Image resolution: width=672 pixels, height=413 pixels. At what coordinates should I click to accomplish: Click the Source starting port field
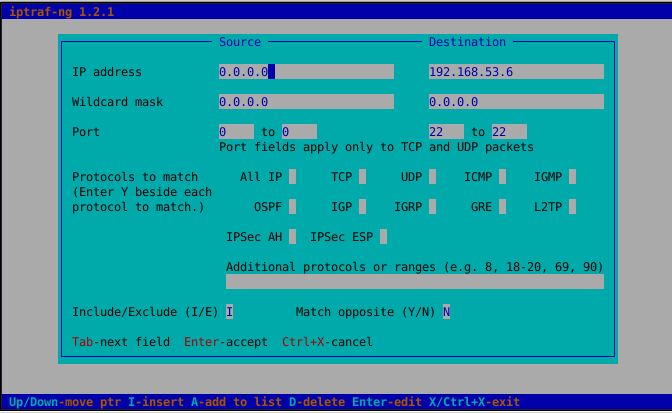236,132
